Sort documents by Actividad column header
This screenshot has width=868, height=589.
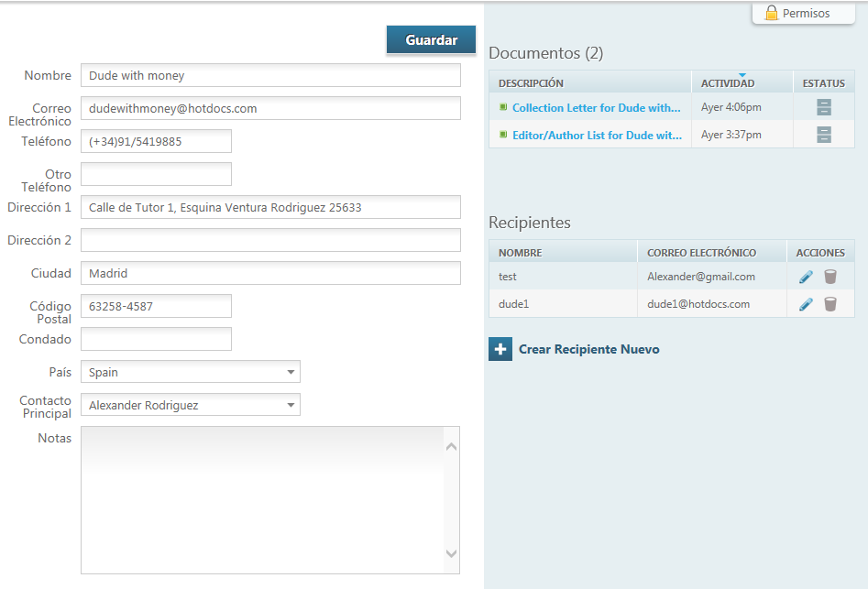(x=728, y=83)
